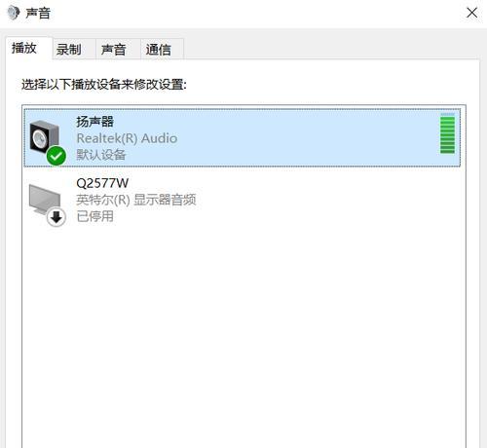Select the 播放 tab
The height and width of the screenshot is (448, 487).
(x=24, y=48)
